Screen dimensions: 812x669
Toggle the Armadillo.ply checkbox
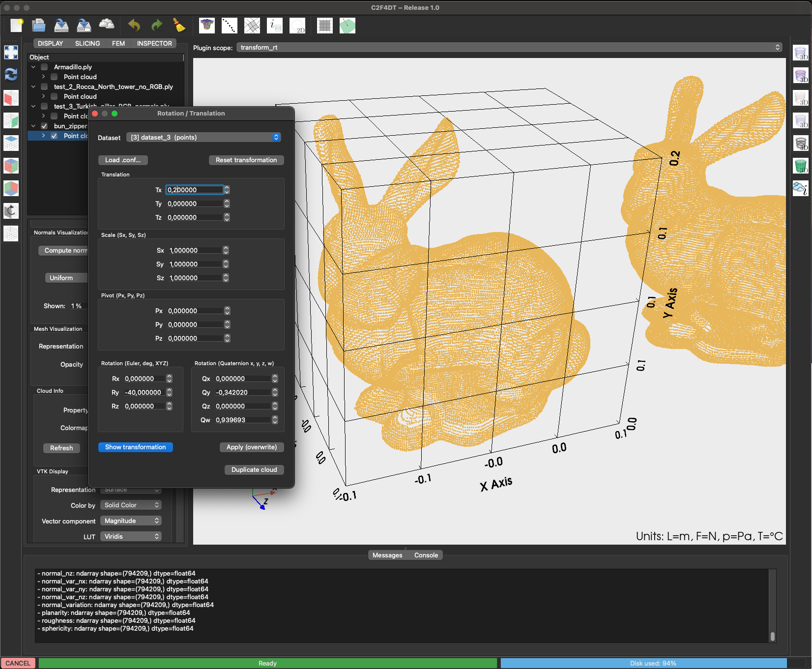(x=44, y=67)
